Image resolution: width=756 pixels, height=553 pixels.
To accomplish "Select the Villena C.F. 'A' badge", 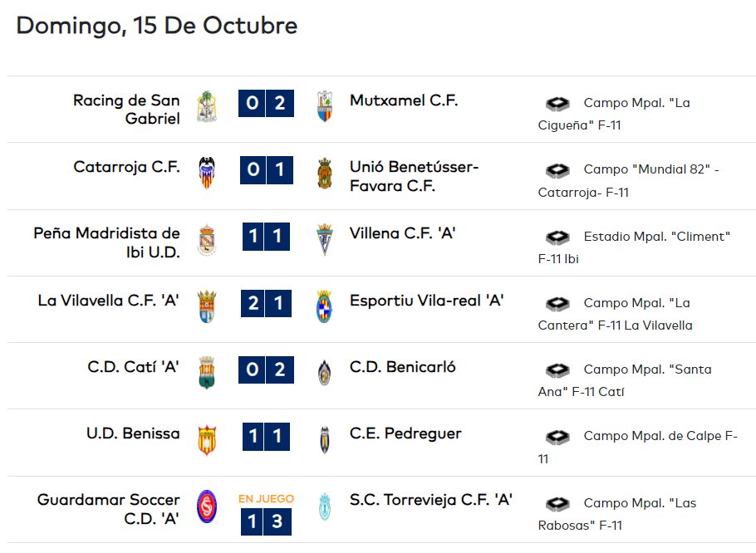I will [325, 239].
